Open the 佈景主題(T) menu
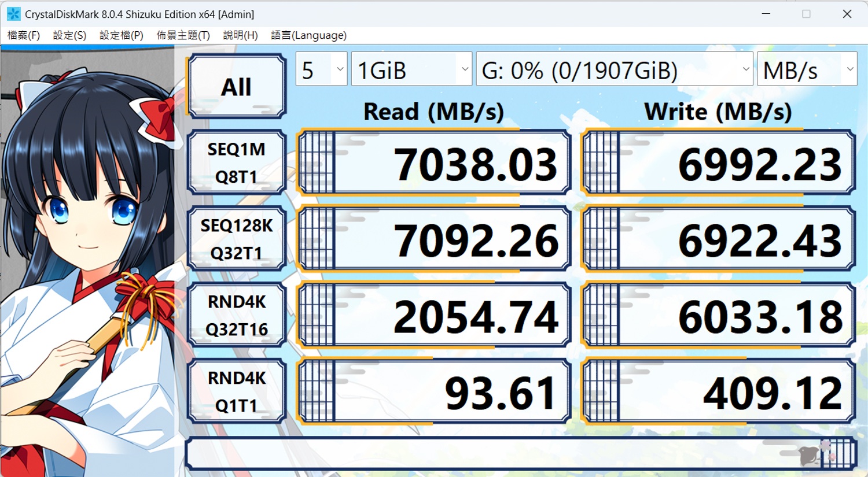 183,35
